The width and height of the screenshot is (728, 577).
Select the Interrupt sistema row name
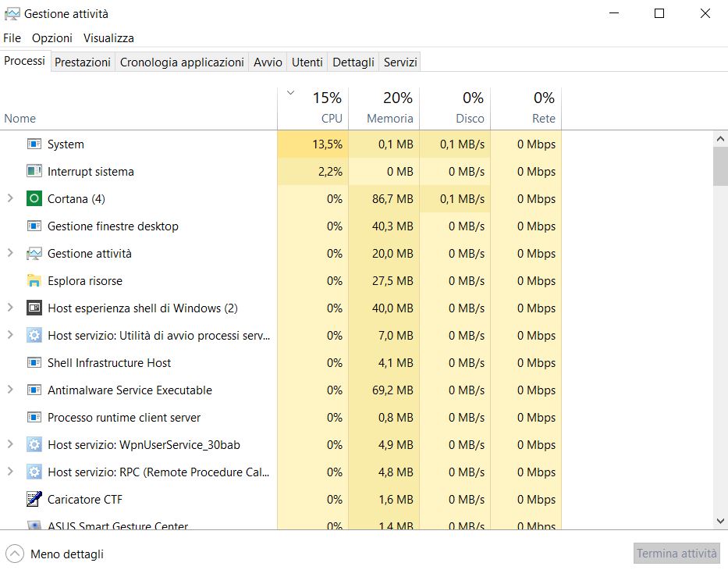[91, 172]
